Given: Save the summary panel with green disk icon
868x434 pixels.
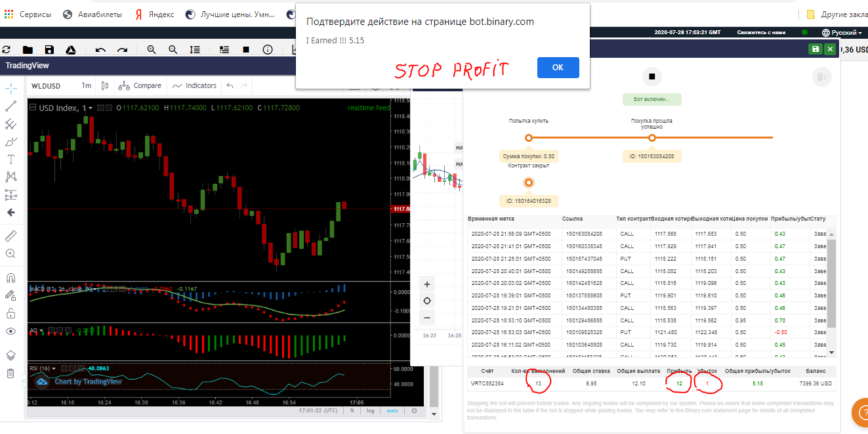Looking at the screenshot, I should point(815,49).
